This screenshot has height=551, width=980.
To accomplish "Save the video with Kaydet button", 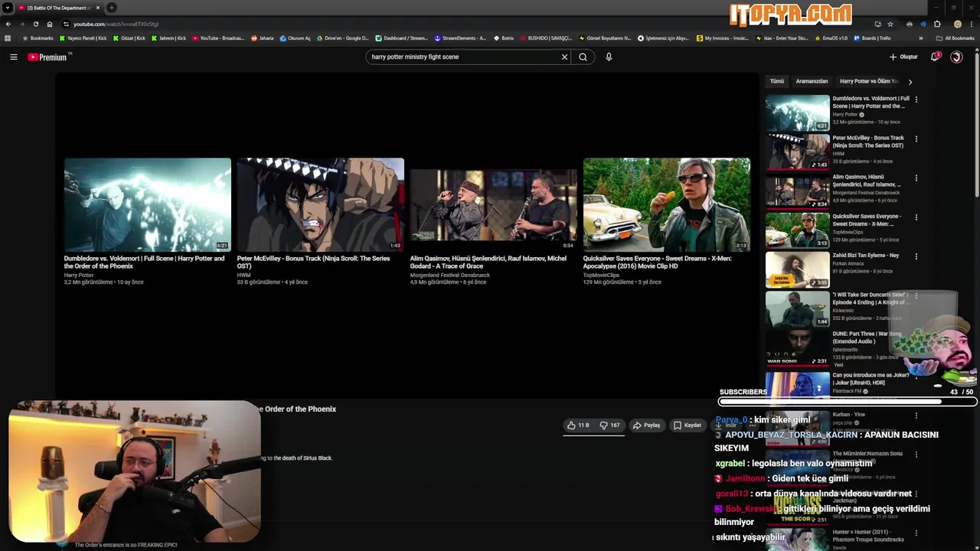I will click(x=688, y=425).
